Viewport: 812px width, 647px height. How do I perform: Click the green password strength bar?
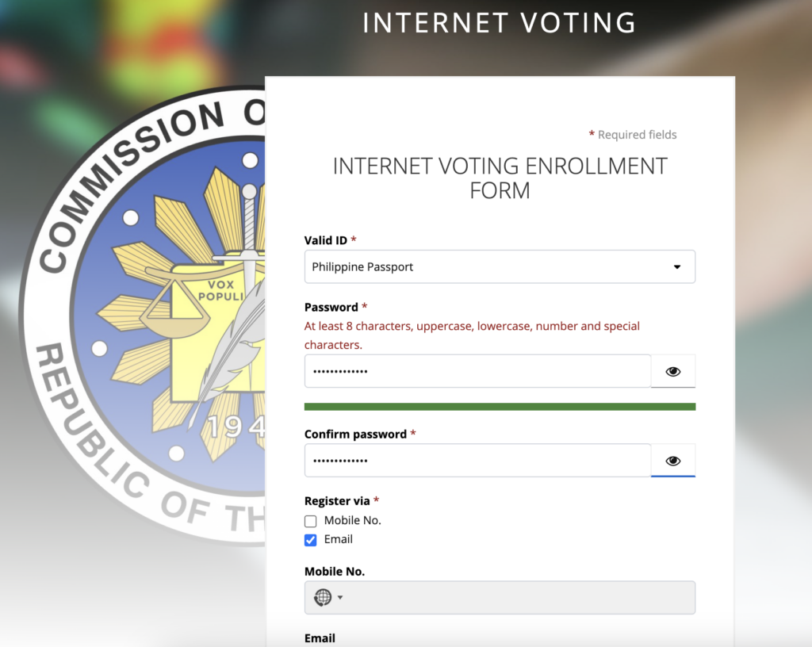tap(500, 407)
